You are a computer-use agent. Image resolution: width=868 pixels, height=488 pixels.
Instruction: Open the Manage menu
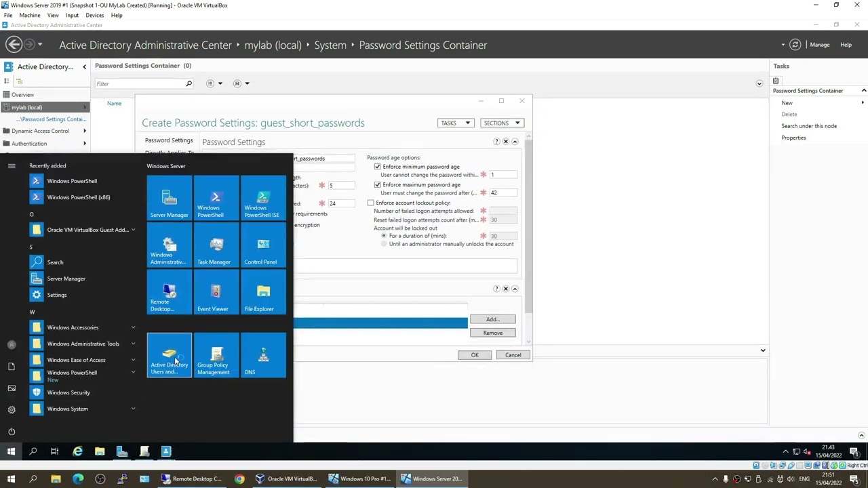tap(819, 45)
